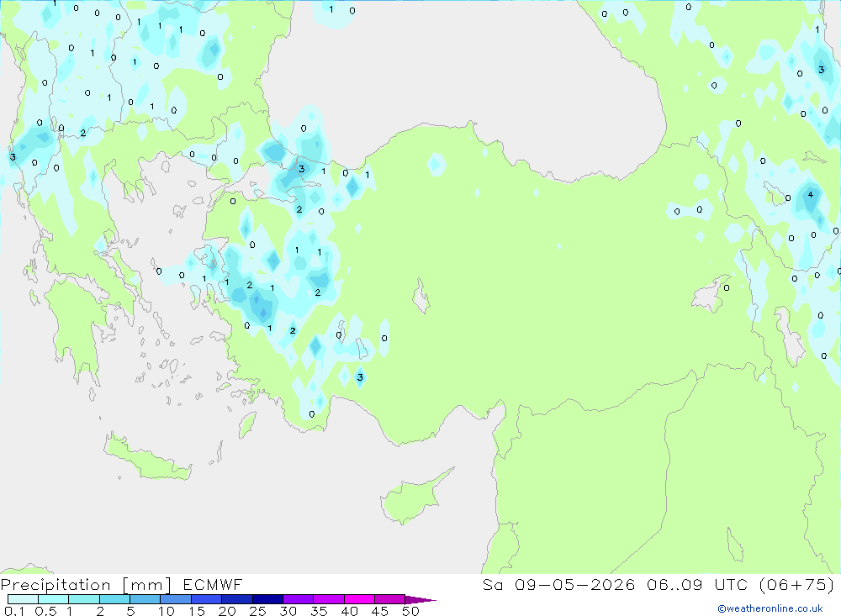
Task: Select the 30–35 mm purple legend swatch
Action: tap(299, 599)
